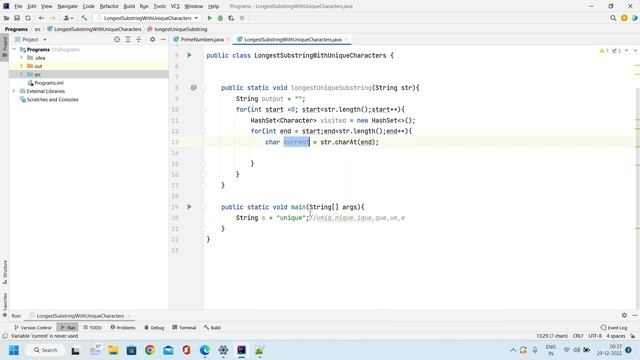This screenshot has width=640, height=360.
Task: Open the Version Control tool window
Action: coord(33,327)
